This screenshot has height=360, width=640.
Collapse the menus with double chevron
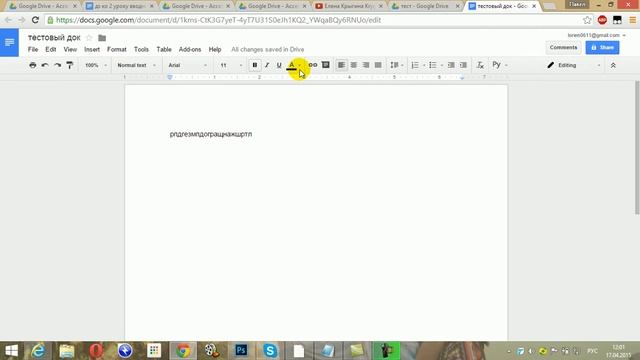coord(613,65)
